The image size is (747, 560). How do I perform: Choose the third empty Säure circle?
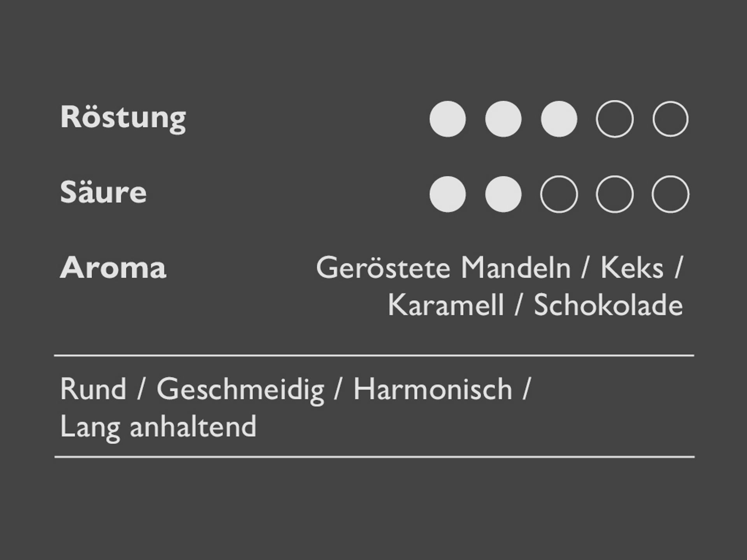(559, 194)
